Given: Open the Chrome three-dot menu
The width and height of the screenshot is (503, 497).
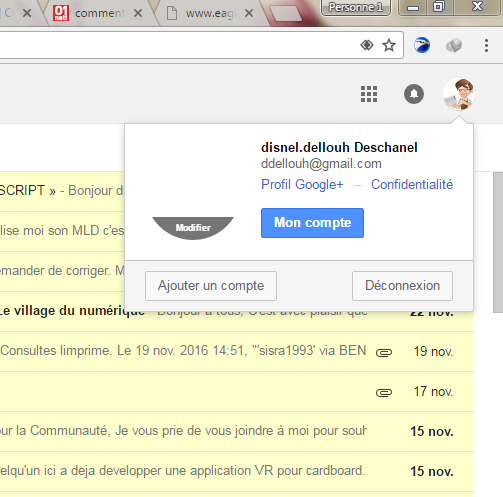Looking at the screenshot, I should point(486,45).
